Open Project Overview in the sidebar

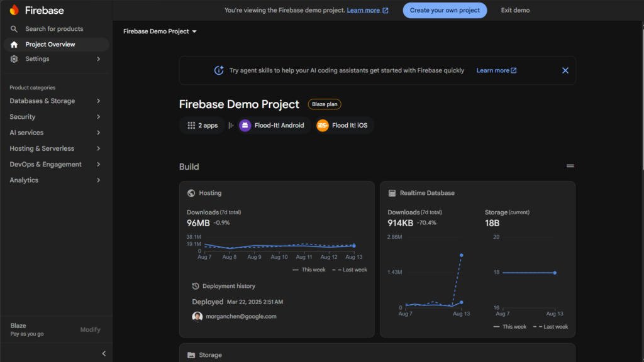point(57,45)
